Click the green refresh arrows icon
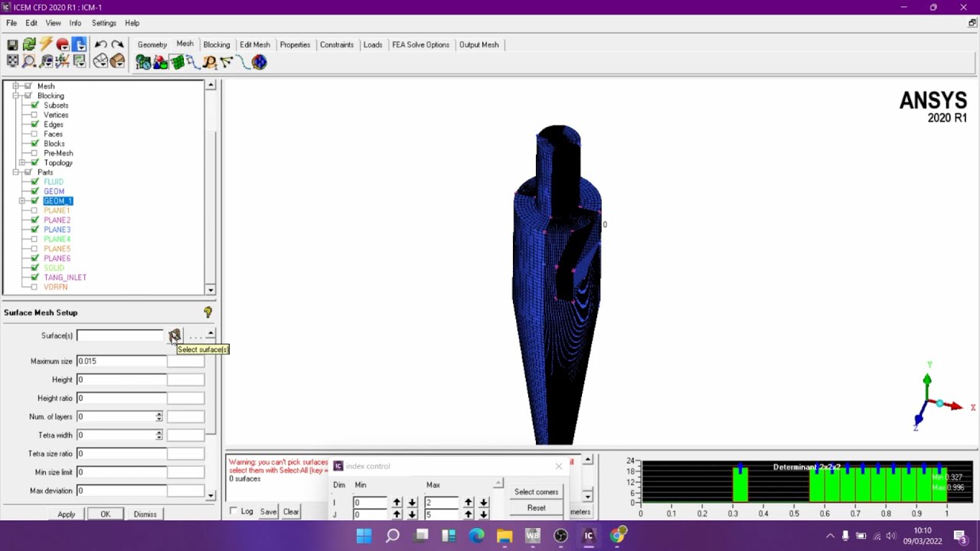Screen dimensions: 980x551 pyautogui.click(x=29, y=45)
